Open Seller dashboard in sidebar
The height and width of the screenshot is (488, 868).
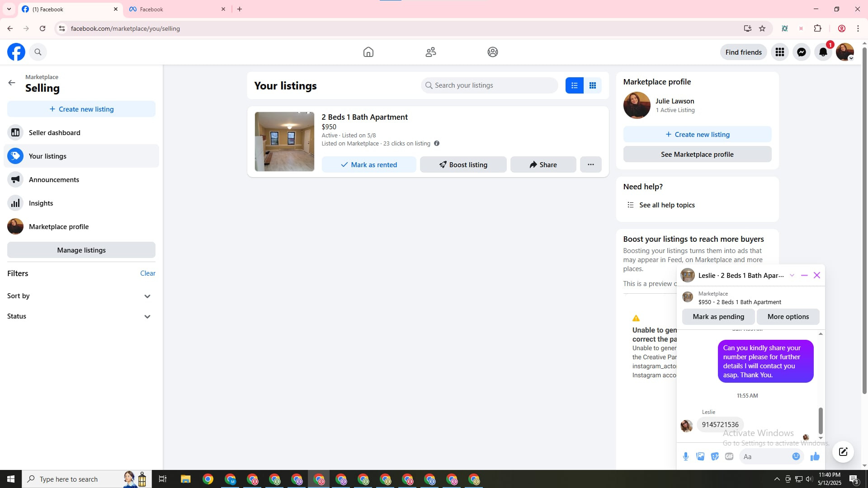81,132
